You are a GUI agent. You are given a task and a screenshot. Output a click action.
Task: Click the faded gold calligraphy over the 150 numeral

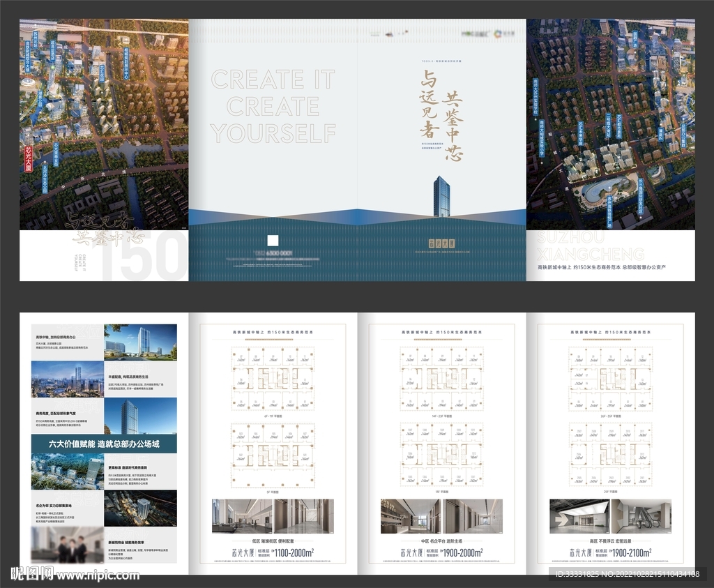(105, 229)
